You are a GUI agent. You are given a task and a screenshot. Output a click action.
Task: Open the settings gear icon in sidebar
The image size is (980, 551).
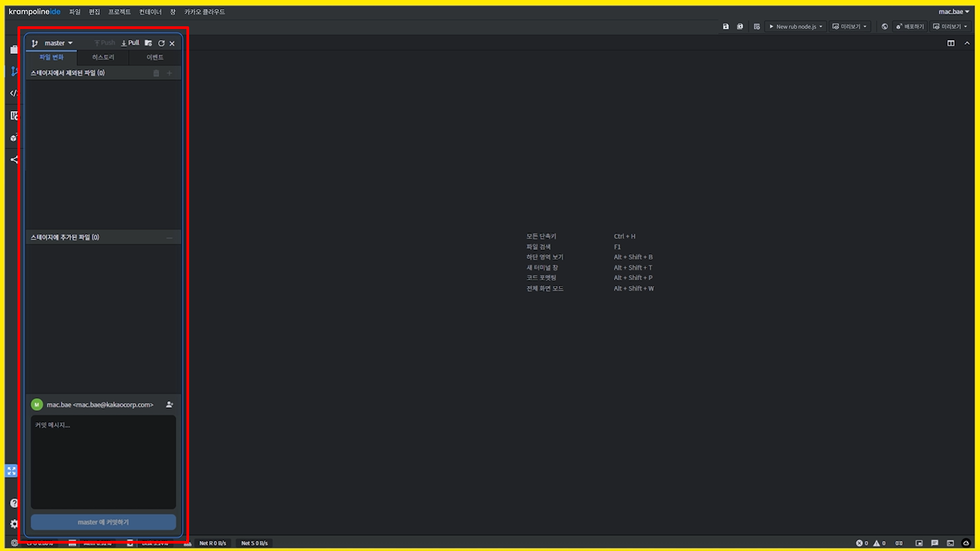tap(13, 523)
